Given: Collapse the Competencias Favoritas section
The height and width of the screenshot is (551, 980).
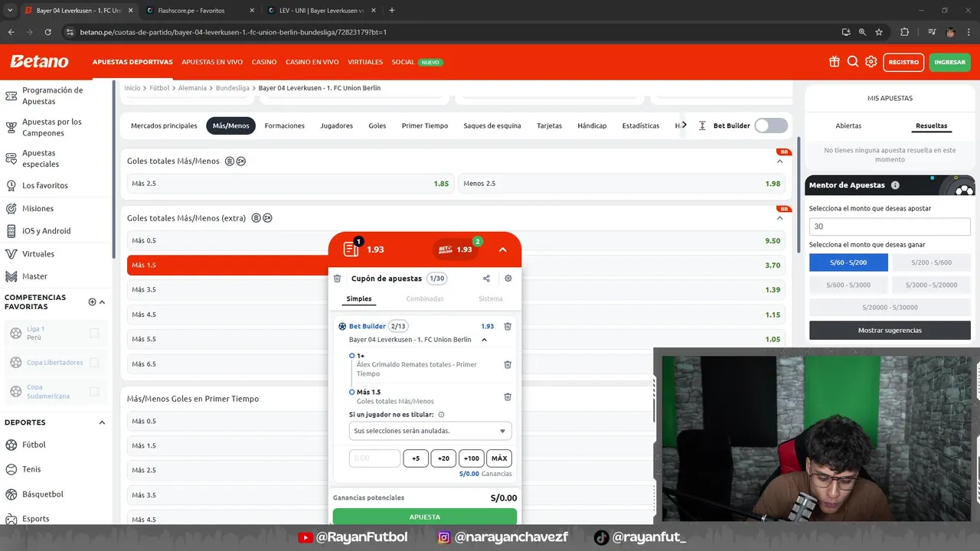Looking at the screenshot, I should click(102, 302).
